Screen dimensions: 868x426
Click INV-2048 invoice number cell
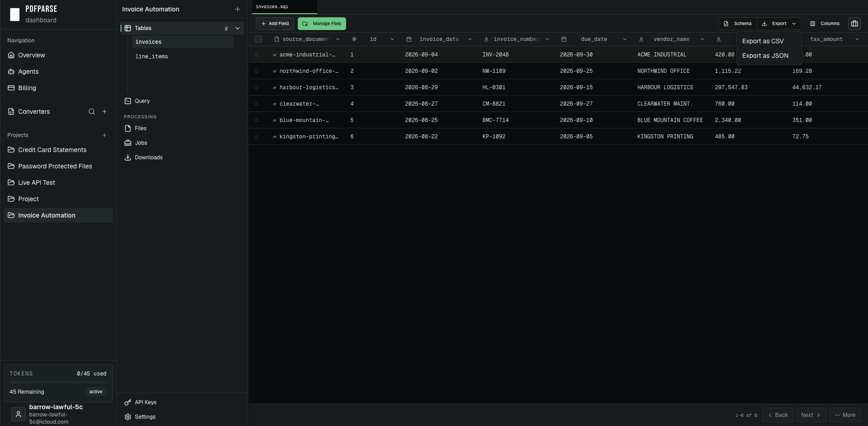(496, 55)
